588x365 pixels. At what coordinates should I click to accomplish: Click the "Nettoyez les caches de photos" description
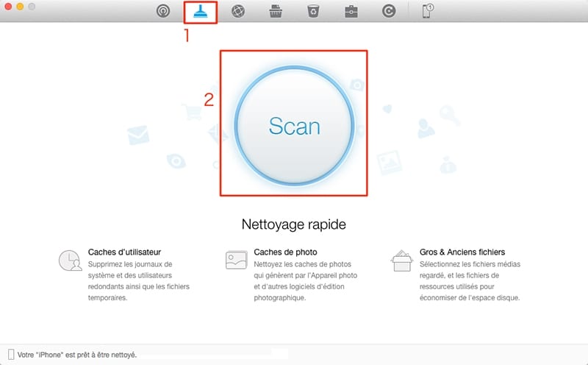tap(305, 281)
